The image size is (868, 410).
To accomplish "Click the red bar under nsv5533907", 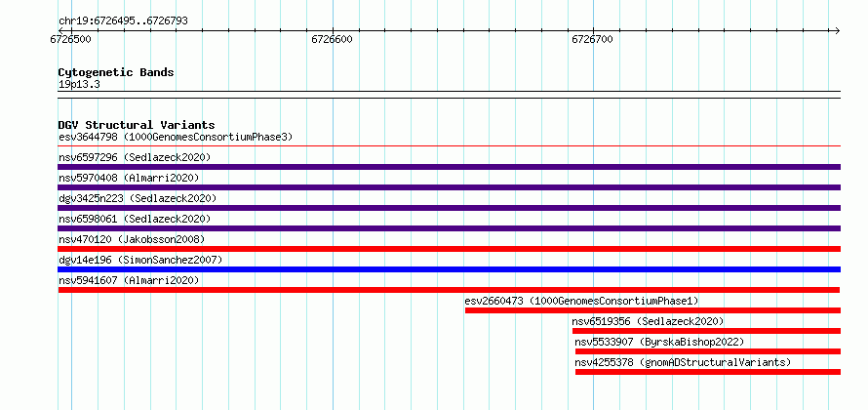I will [708, 351].
